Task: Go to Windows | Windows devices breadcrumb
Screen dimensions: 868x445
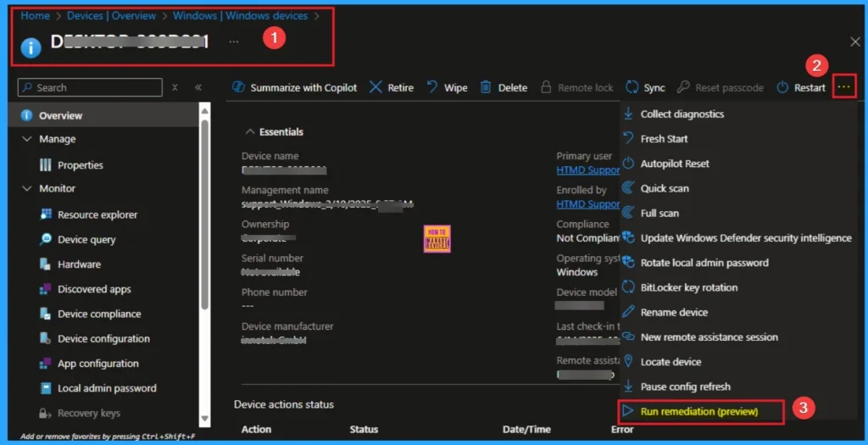Action: [240, 15]
